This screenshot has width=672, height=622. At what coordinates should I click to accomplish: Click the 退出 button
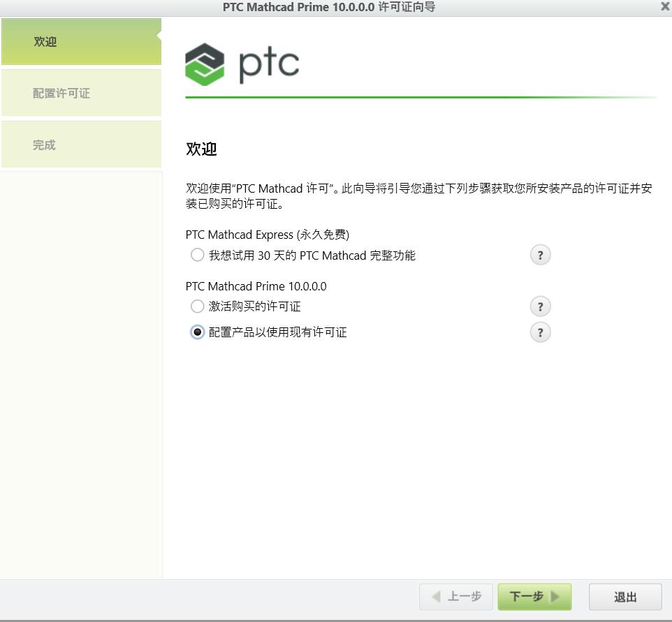624,597
